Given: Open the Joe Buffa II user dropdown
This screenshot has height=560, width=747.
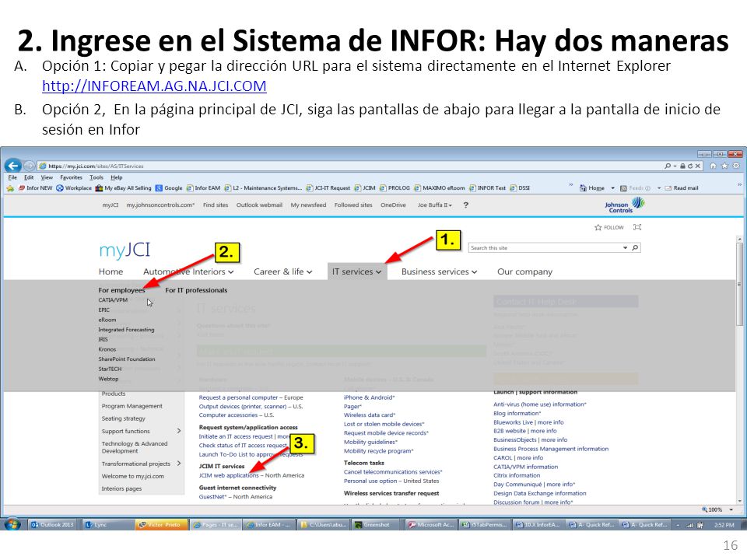Looking at the screenshot, I should coord(434,205).
